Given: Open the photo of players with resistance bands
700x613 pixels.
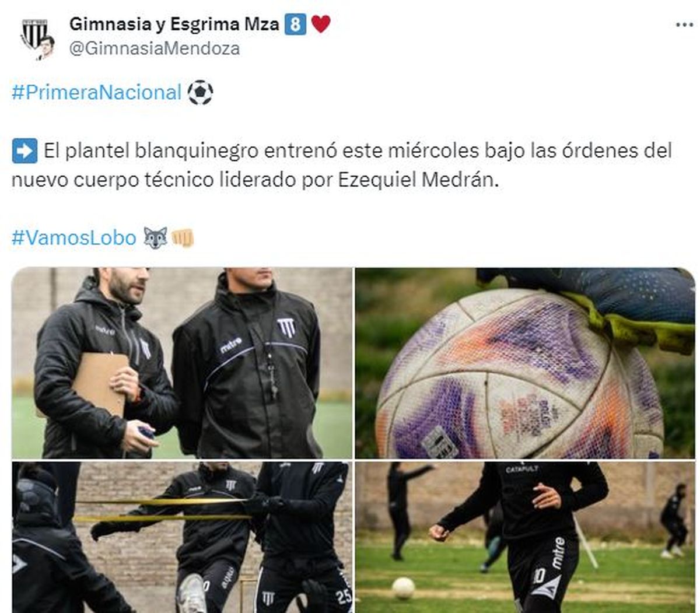Looking at the screenshot, I should 182,537.
